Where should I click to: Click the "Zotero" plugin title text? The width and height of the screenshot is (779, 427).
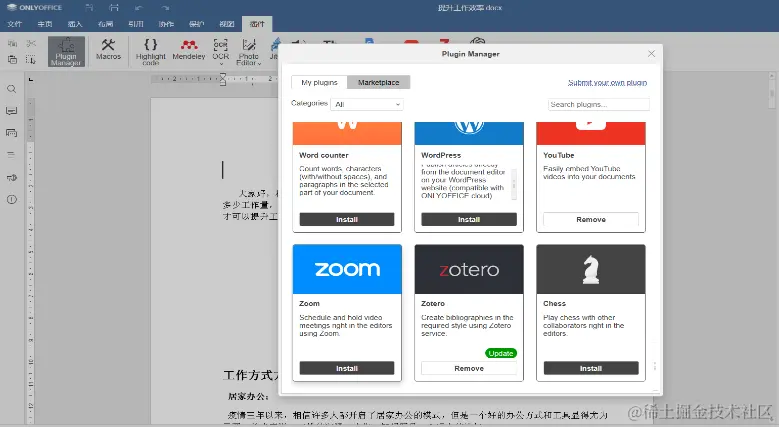tap(433, 303)
